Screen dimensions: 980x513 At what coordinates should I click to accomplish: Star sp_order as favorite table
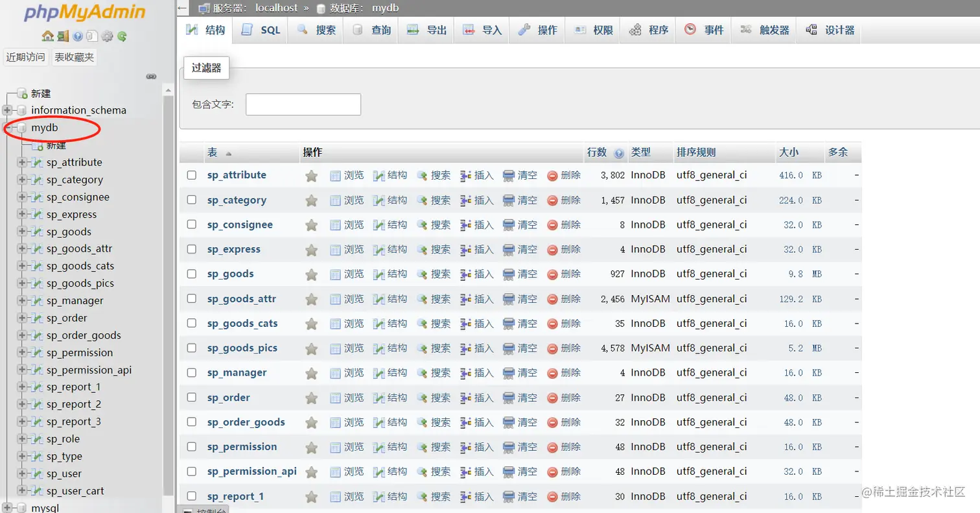pos(311,398)
